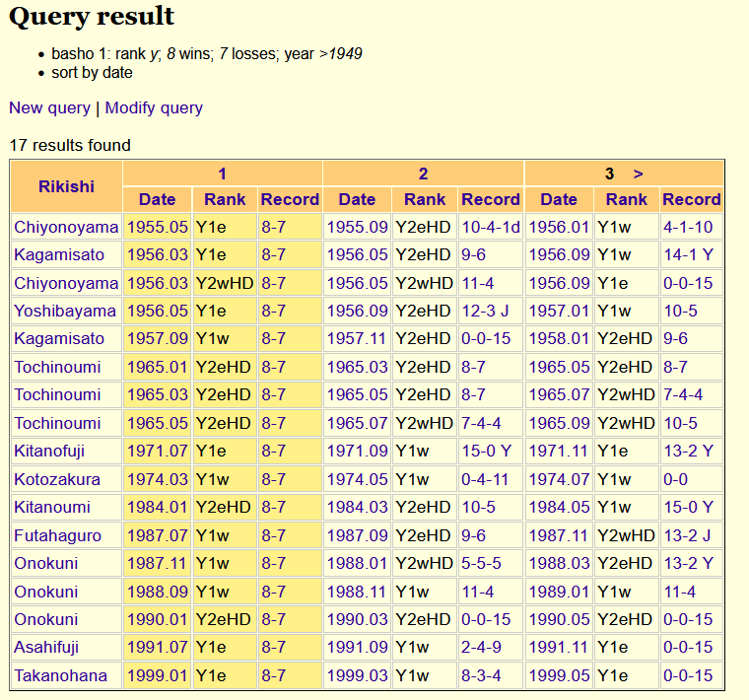Open the 1984.01 basho date

point(157,507)
